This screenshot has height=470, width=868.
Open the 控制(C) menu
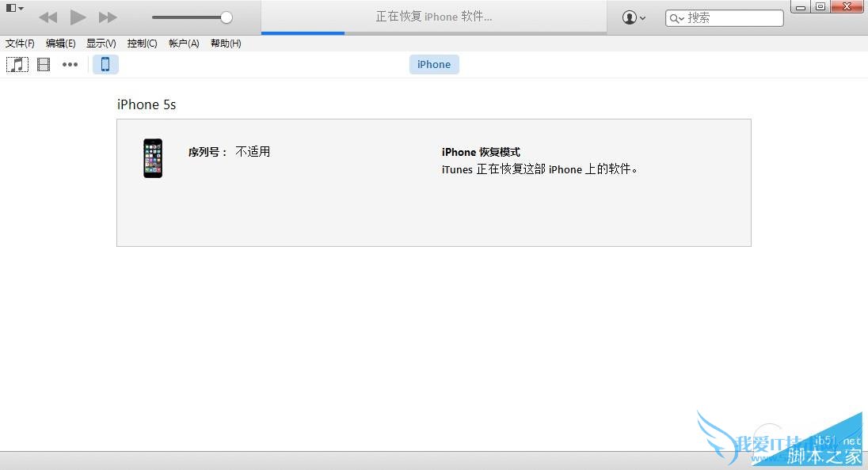[143, 44]
